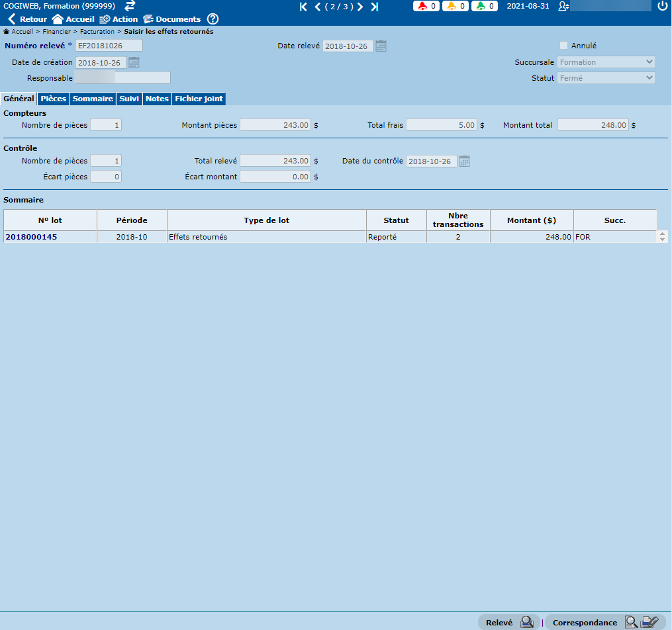
Task: Open the help question mark icon
Action: 213,19
